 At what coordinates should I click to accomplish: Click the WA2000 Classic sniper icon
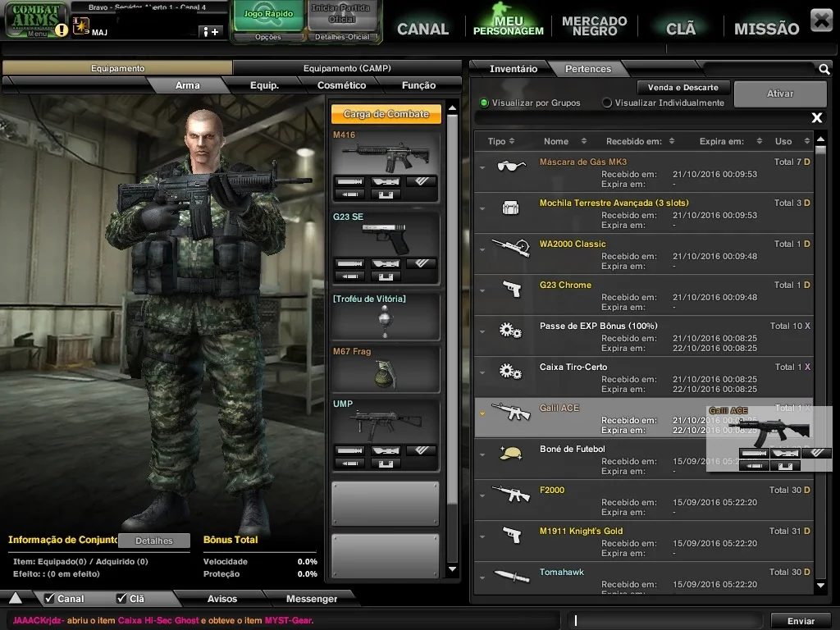510,248
